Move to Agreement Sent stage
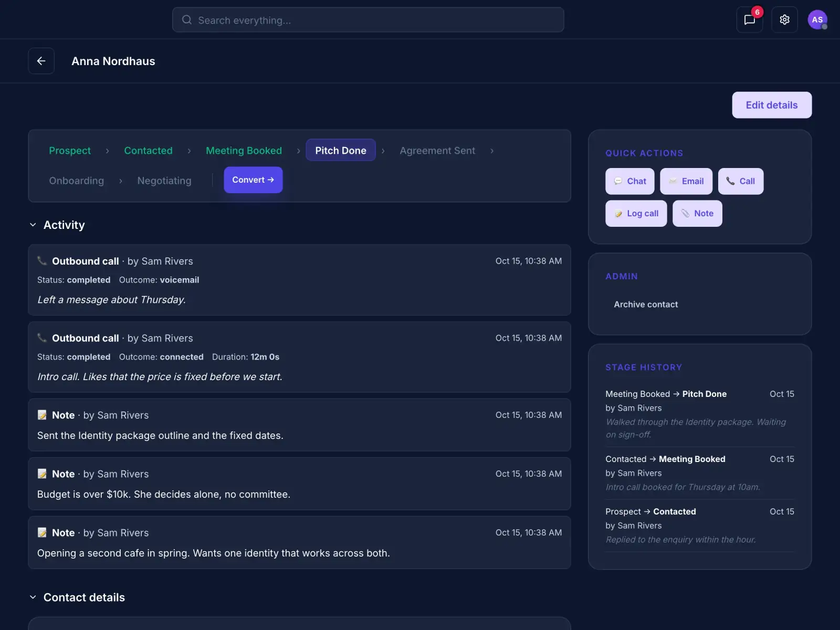 (437, 151)
